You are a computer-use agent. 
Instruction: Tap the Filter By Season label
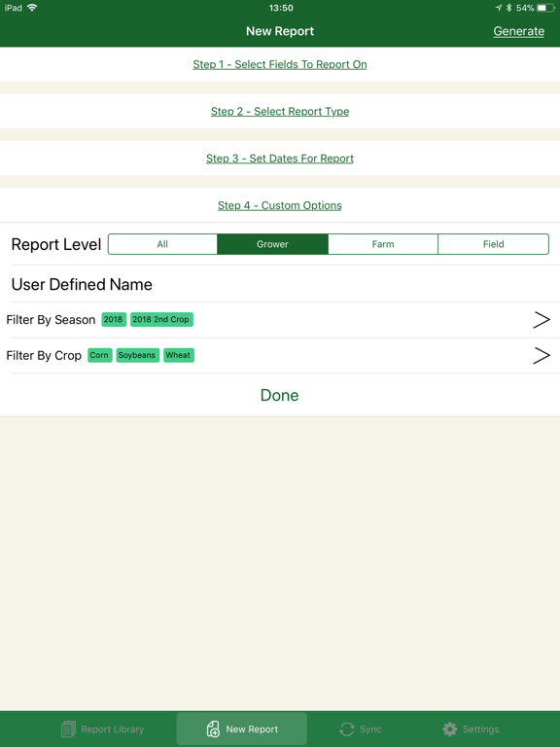[51, 320]
